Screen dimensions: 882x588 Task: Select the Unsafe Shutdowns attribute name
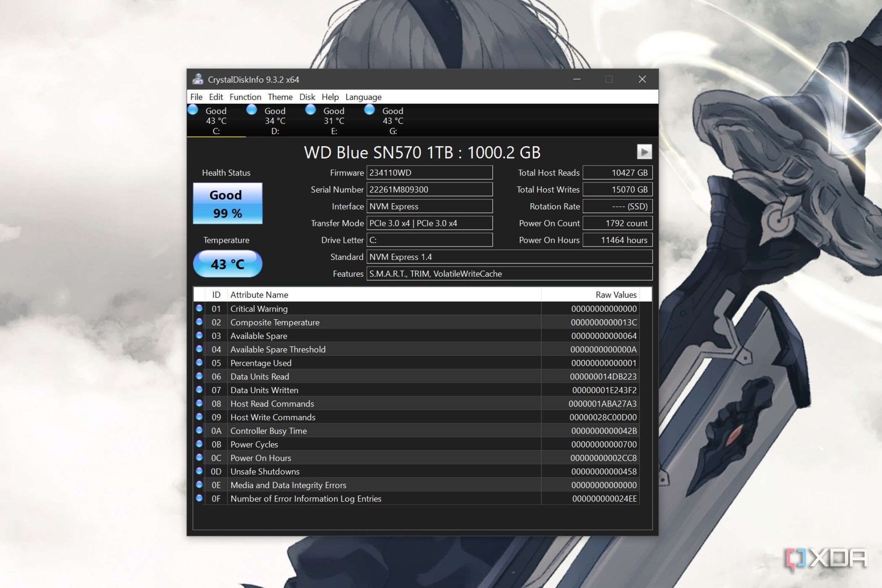click(265, 472)
